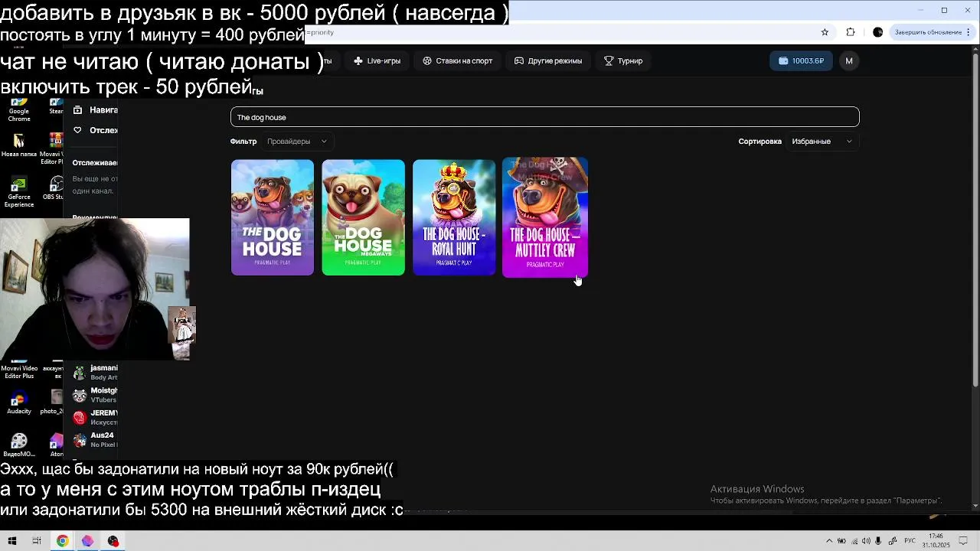980x551 pixels.
Task: Open ВидеоМО... desktop shortcut
Action: click(19, 445)
